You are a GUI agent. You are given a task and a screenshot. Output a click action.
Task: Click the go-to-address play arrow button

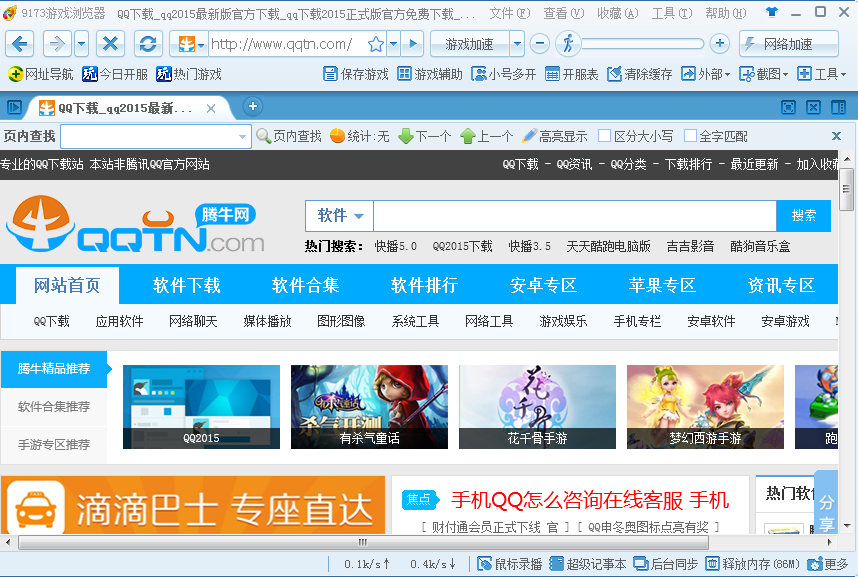pos(413,44)
